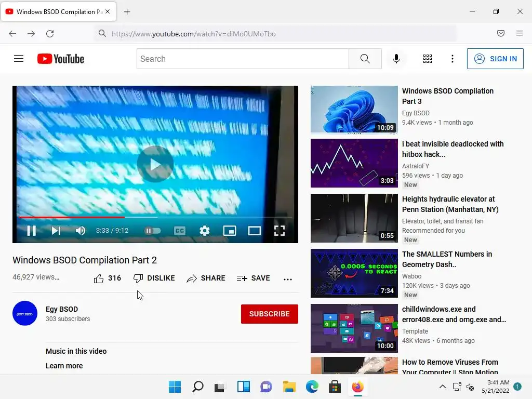The width and height of the screenshot is (532, 399).
Task: Go to YouTube home via logo
Action: (x=61, y=59)
